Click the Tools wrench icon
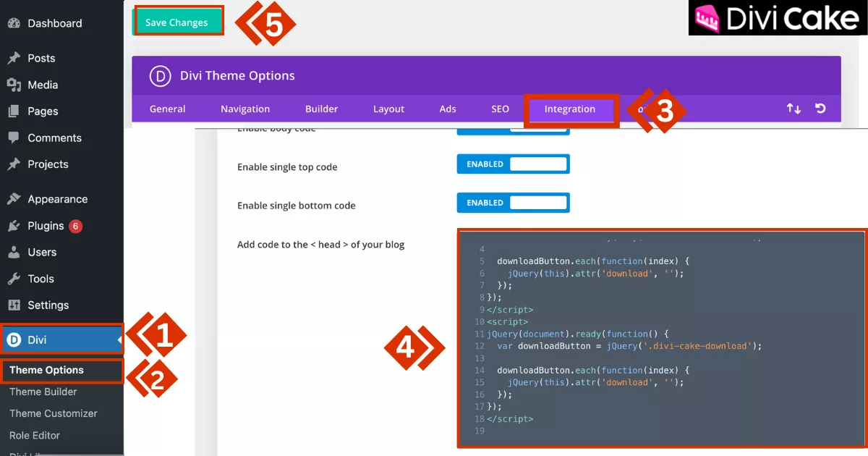The height and width of the screenshot is (456, 868). pyautogui.click(x=13, y=279)
